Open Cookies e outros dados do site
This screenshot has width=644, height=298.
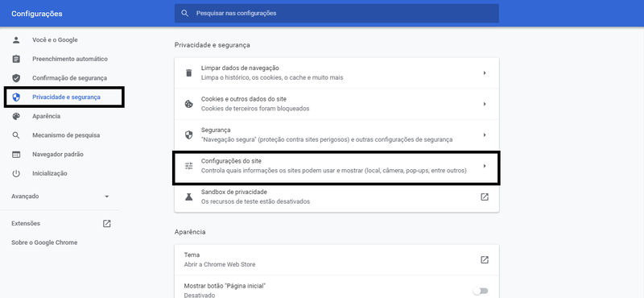click(x=336, y=104)
